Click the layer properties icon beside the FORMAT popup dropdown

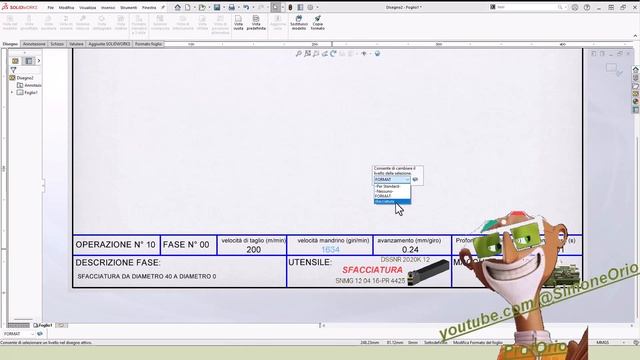(x=415, y=180)
